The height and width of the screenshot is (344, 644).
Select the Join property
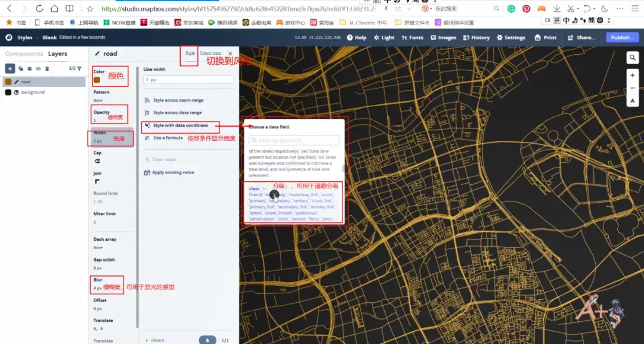click(x=113, y=177)
